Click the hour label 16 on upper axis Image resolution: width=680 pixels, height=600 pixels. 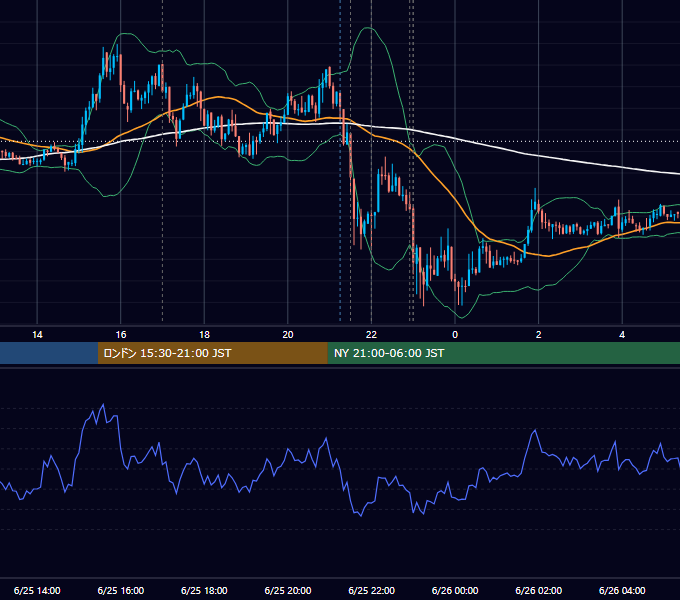pyautogui.click(x=121, y=335)
